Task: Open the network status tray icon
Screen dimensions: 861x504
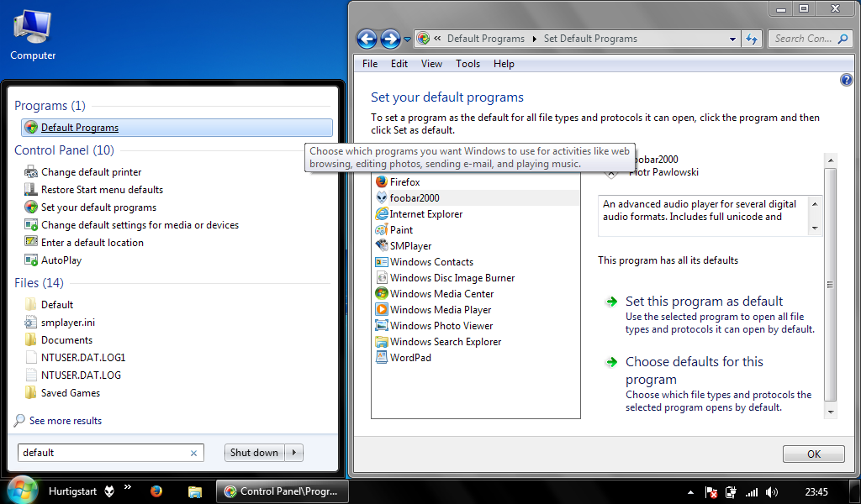Action: pos(751,492)
